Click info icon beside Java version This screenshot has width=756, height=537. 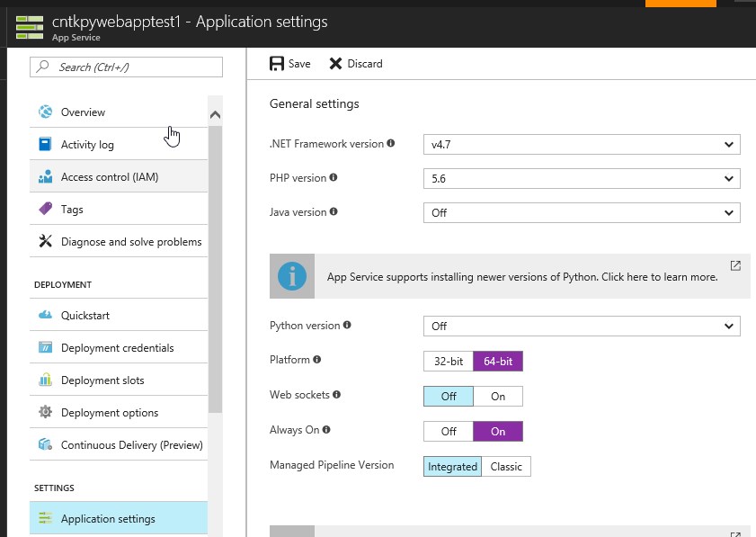334,211
